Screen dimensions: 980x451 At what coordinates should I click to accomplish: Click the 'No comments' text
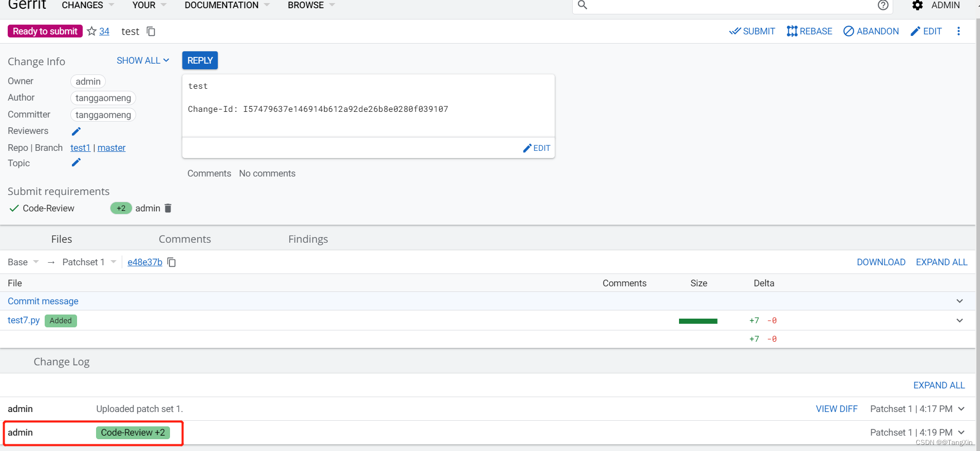point(267,173)
